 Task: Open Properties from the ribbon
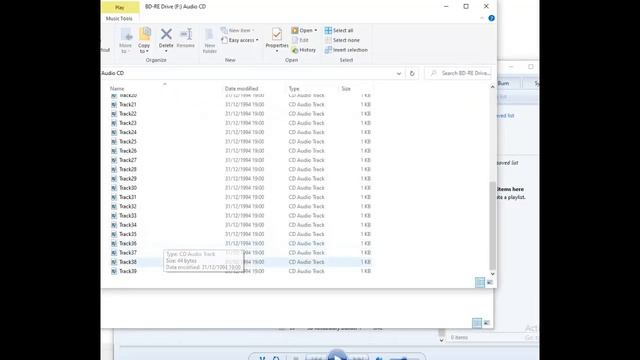coord(277,40)
